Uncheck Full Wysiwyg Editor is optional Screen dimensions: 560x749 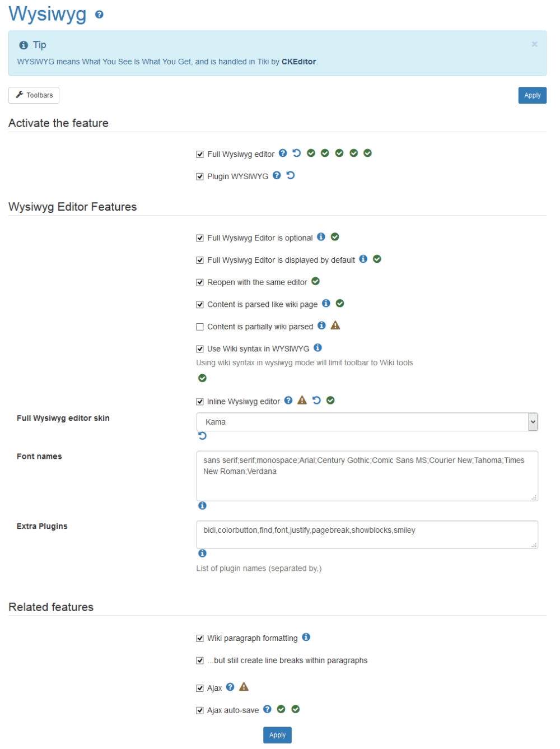(200, 238)
